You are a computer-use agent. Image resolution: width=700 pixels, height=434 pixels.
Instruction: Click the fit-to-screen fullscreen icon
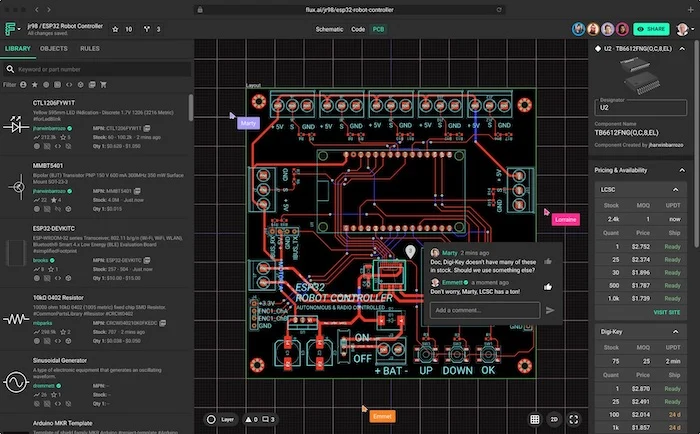[x=574, y=419]
